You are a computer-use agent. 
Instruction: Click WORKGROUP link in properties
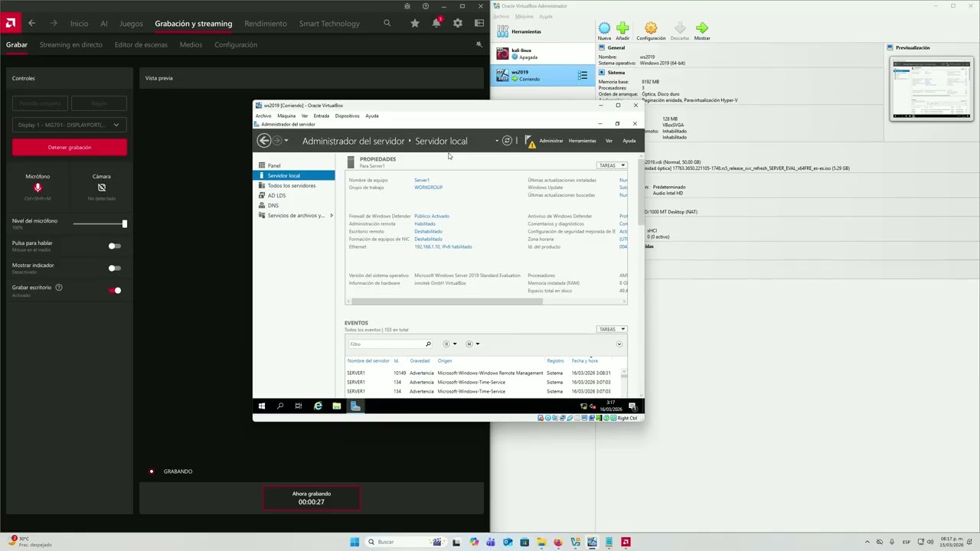point(428,187)
